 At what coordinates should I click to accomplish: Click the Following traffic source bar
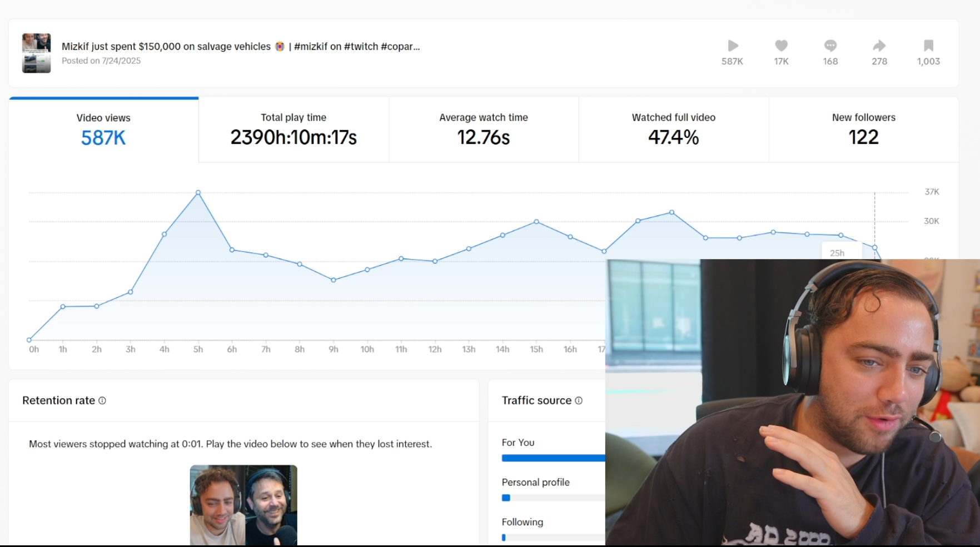553,538
